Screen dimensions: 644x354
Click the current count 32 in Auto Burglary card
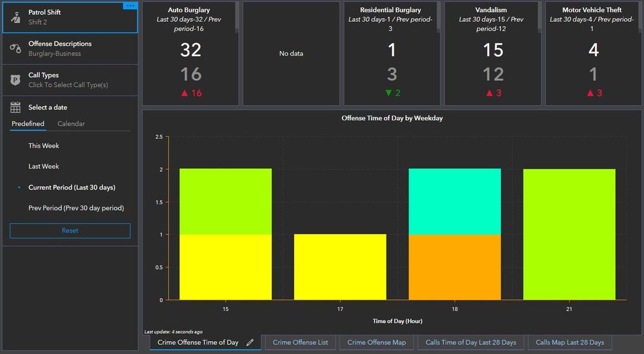coord(190,50)
